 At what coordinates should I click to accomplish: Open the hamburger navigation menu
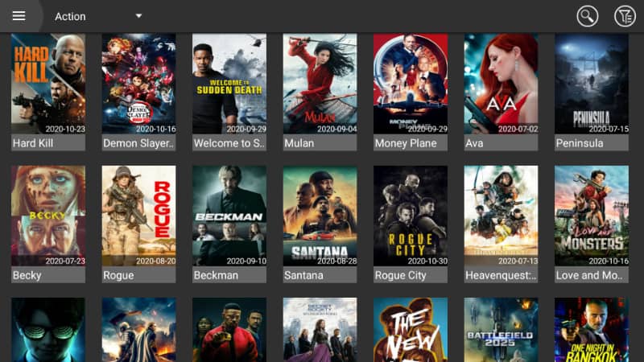19,16
